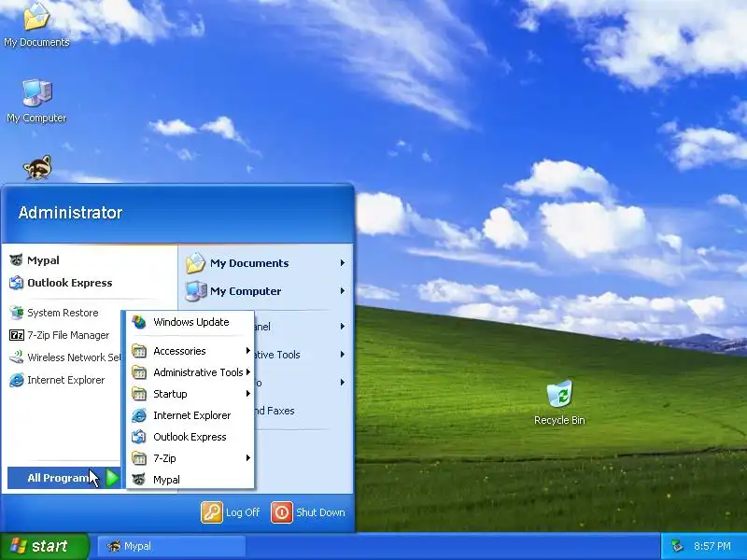This screenshot has height=560, width=747.
Task: Expand the right-pane Administrative Tools arrow
Action: click(x=342, y=355)
